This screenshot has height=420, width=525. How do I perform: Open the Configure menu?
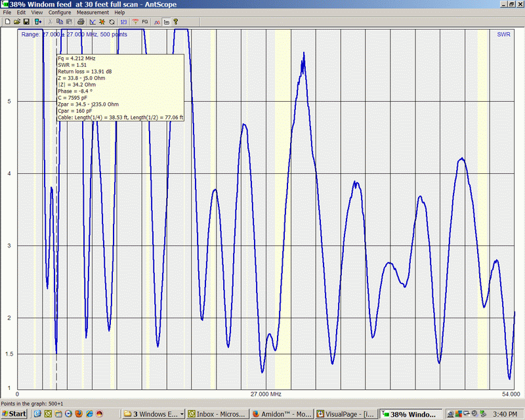[60, 12]
